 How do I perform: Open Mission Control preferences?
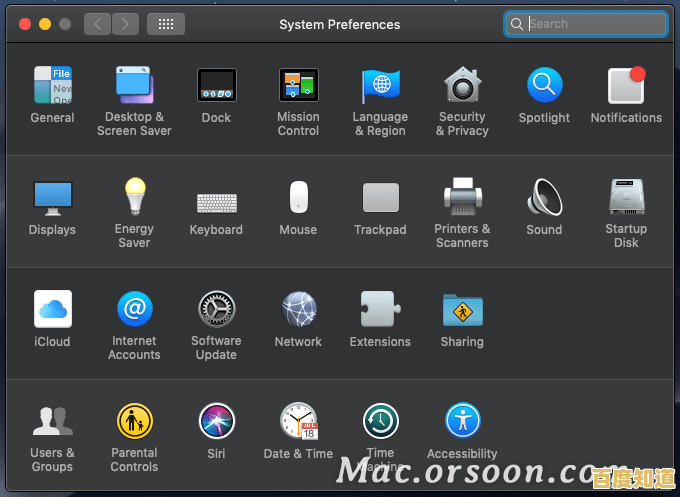[x=298, y=86]
